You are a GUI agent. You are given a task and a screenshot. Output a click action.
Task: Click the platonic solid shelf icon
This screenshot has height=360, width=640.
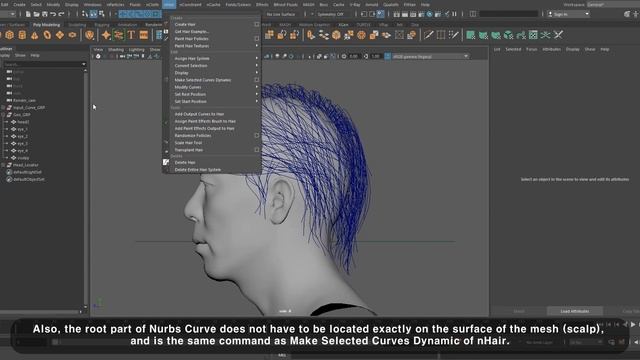89,35
